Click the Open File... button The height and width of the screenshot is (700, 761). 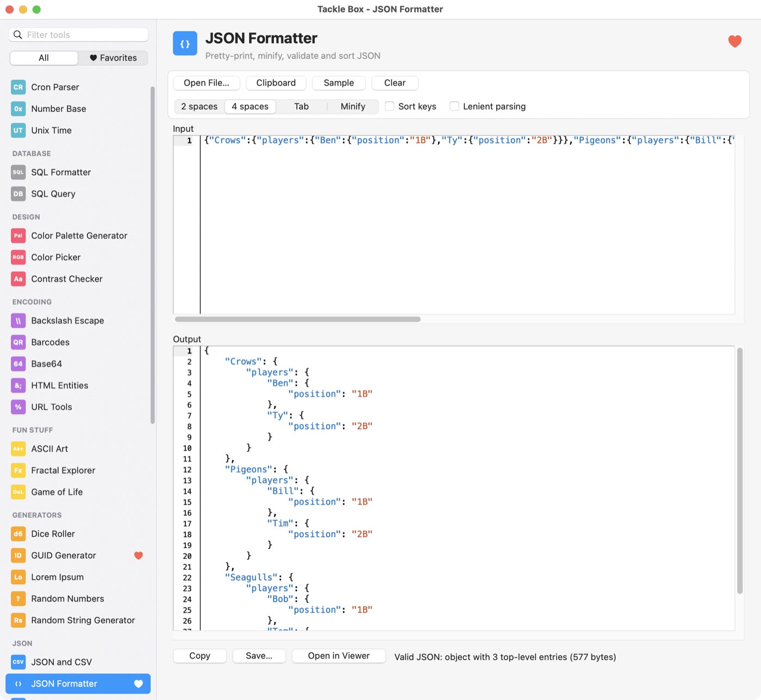click(x=207, y=83)
